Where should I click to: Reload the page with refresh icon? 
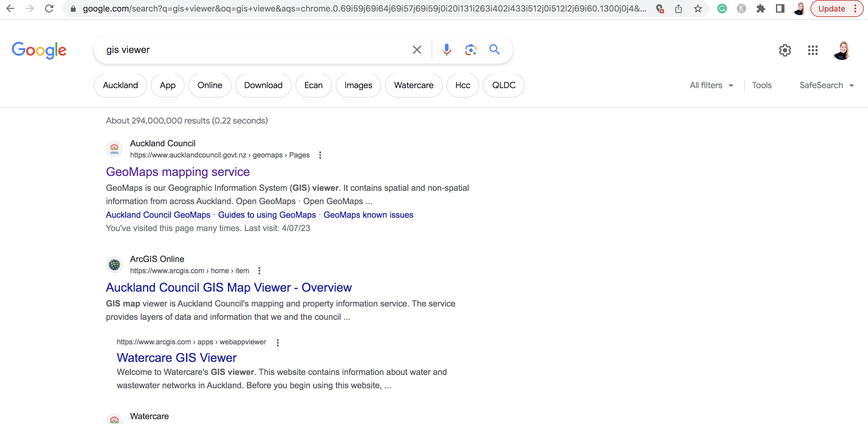[49, 8]
